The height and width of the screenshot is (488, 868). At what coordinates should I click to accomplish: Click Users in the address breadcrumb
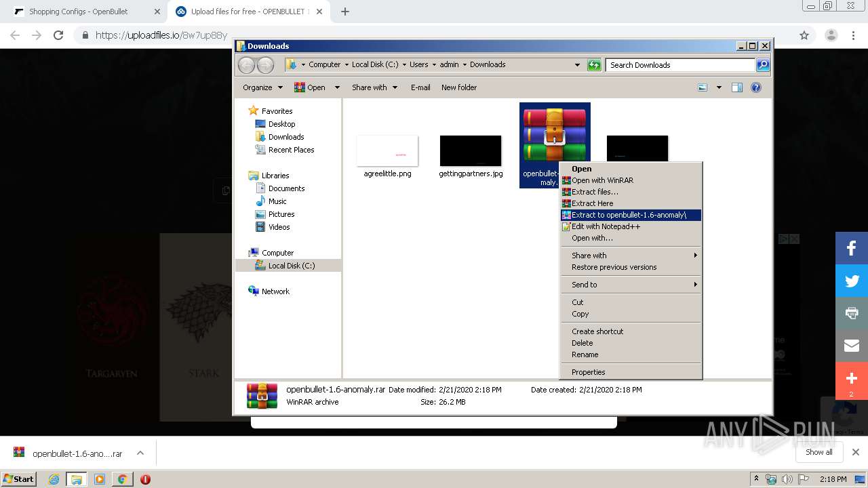(x=418, y=65)
